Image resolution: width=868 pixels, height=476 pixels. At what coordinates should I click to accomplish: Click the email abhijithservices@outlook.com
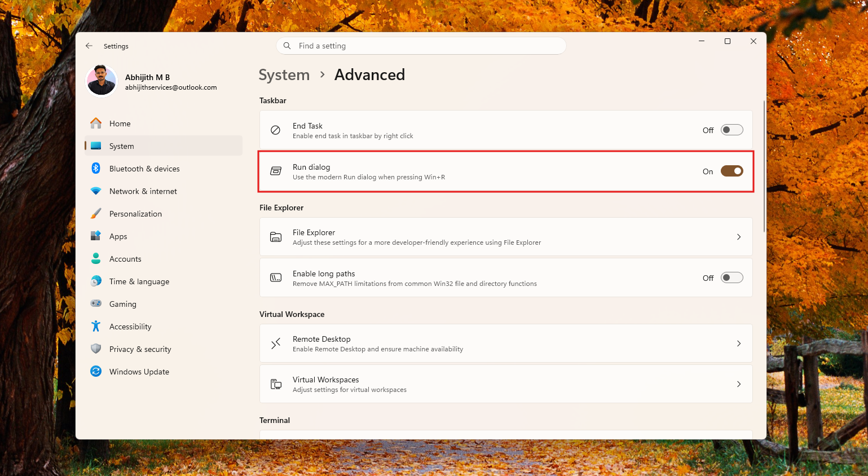click(x=171, y=87)
